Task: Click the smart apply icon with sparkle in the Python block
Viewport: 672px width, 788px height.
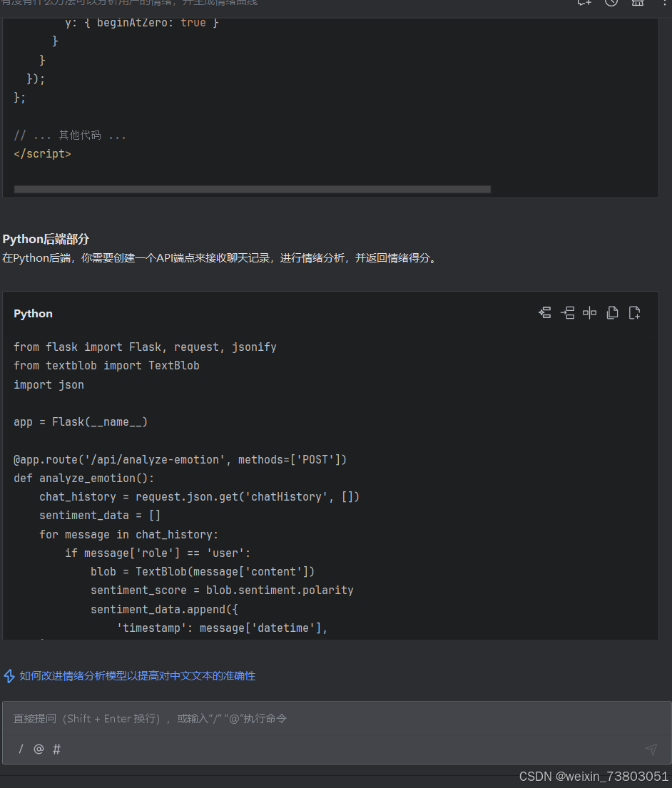Action: point(545,313)
